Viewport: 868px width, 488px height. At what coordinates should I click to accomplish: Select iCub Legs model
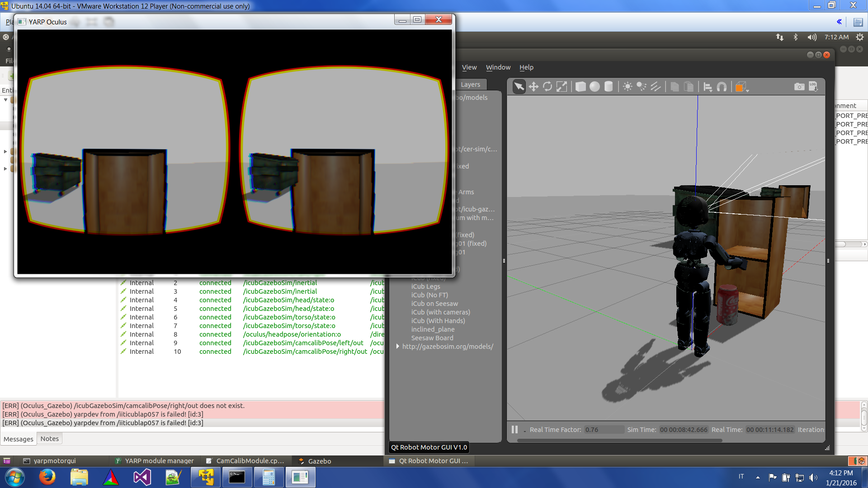pos(425,286)
